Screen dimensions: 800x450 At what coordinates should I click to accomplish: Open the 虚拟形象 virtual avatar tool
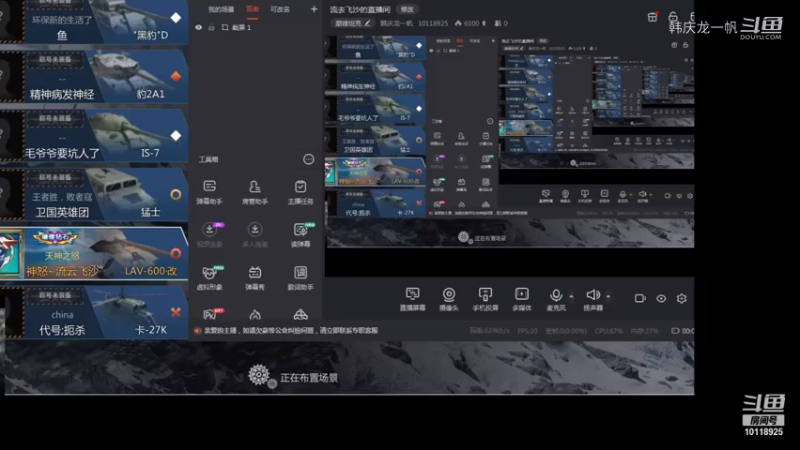pyautogui.click(x=209, y=278)
